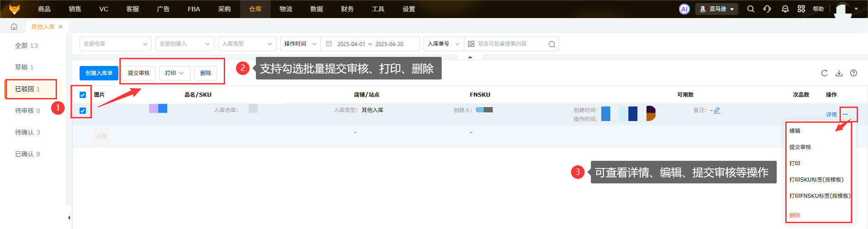The width and height of the screenshot is (868, 229).
Task: Click the download export icon
Action: click(839, 73)
